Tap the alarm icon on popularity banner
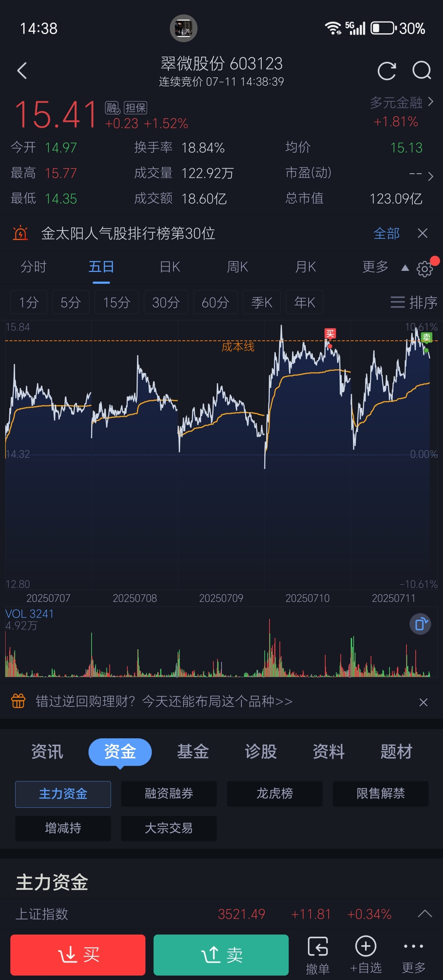443x980 pixels. click(21, 233)
